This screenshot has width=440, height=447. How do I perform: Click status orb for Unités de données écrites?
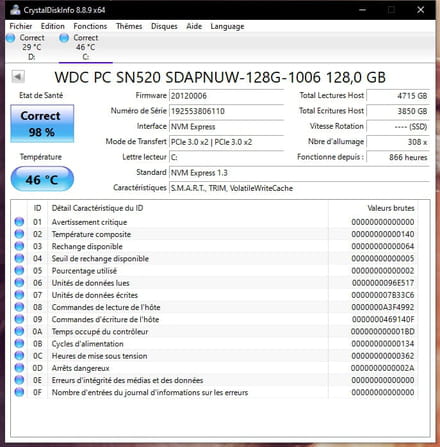pos(19,295)
